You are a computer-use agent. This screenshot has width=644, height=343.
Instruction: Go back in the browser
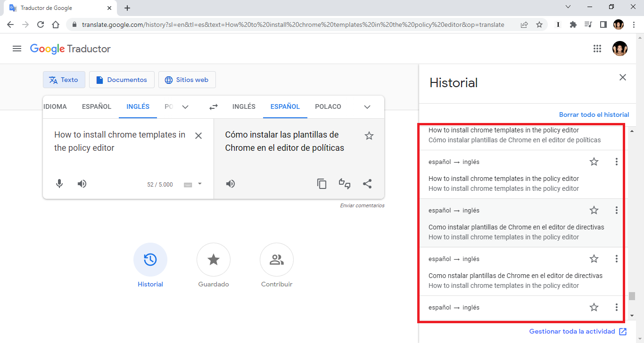pos(10,24)
